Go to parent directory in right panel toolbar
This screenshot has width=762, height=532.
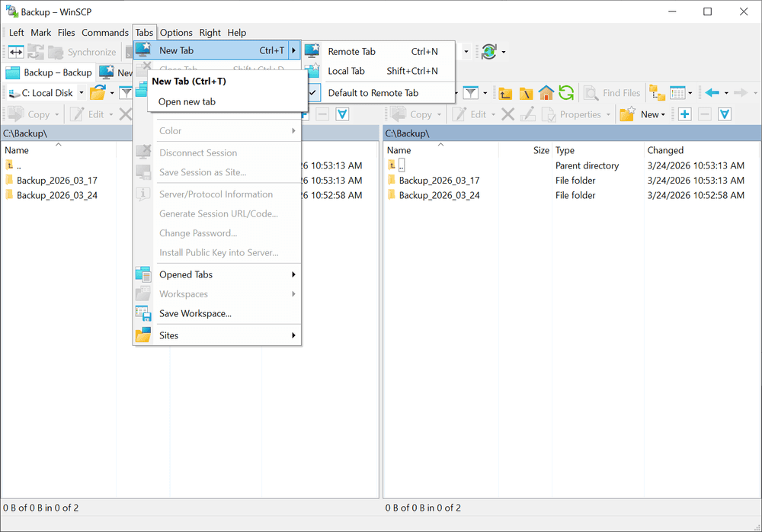point(505,93)
